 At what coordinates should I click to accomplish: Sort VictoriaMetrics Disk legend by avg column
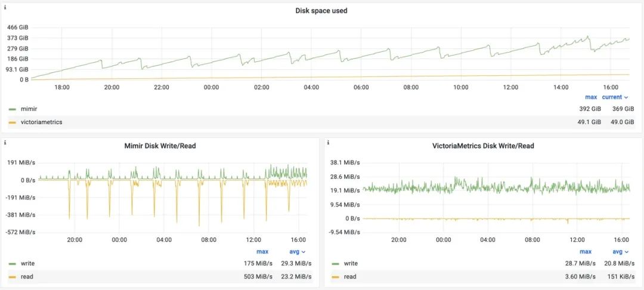pyautogui.click(x=621, y=252)
